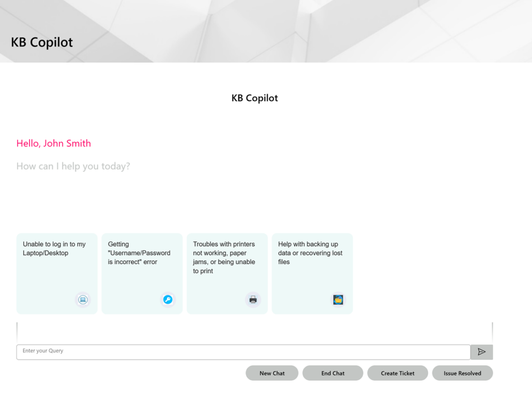Click the key icon on password card
The height and width of the screenshot is (395, 532).
pos(168,299)
